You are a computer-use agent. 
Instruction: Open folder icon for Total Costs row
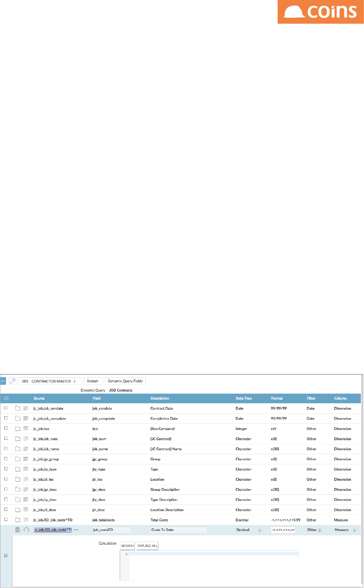pos(18,520)
